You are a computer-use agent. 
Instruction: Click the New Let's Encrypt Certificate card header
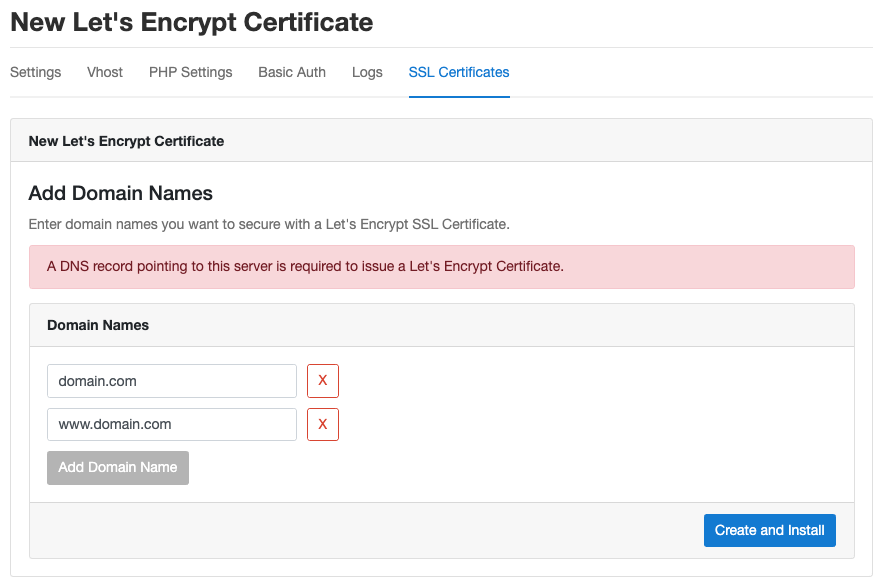pyautogui.click(x=442, y=141)
